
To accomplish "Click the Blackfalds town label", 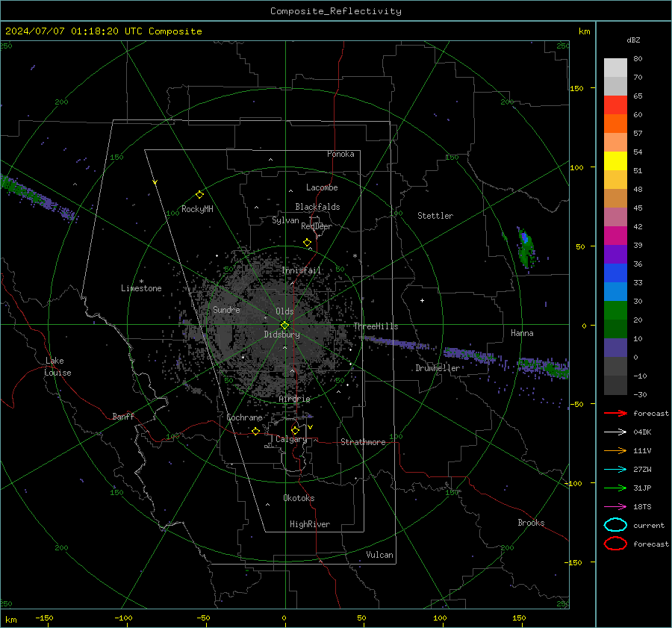I will click(x=317, y=207).
